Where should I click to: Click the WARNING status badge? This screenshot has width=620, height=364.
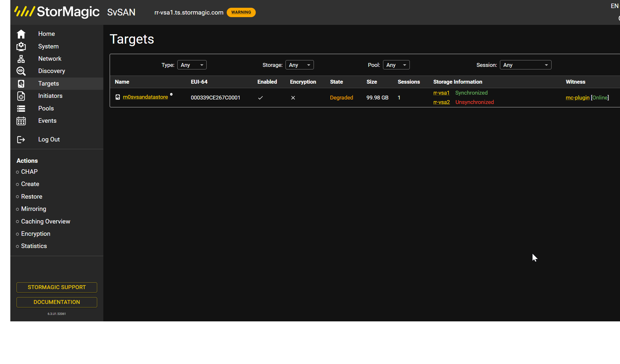point(241,12)
